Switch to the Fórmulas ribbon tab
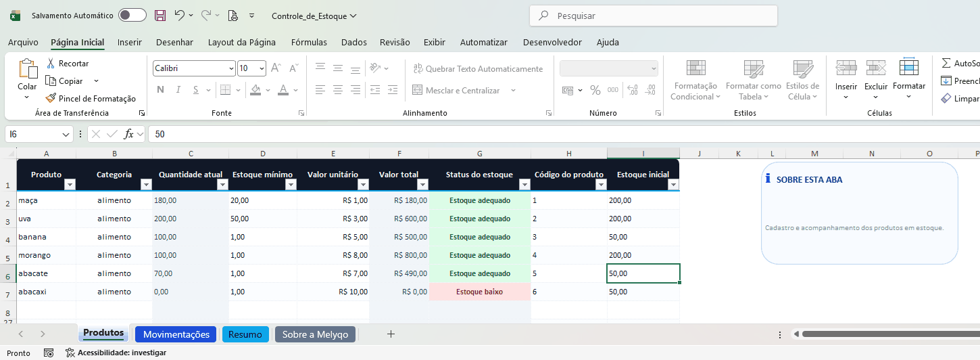The width and height of the screenshot is (980, 360). [309, 42]
